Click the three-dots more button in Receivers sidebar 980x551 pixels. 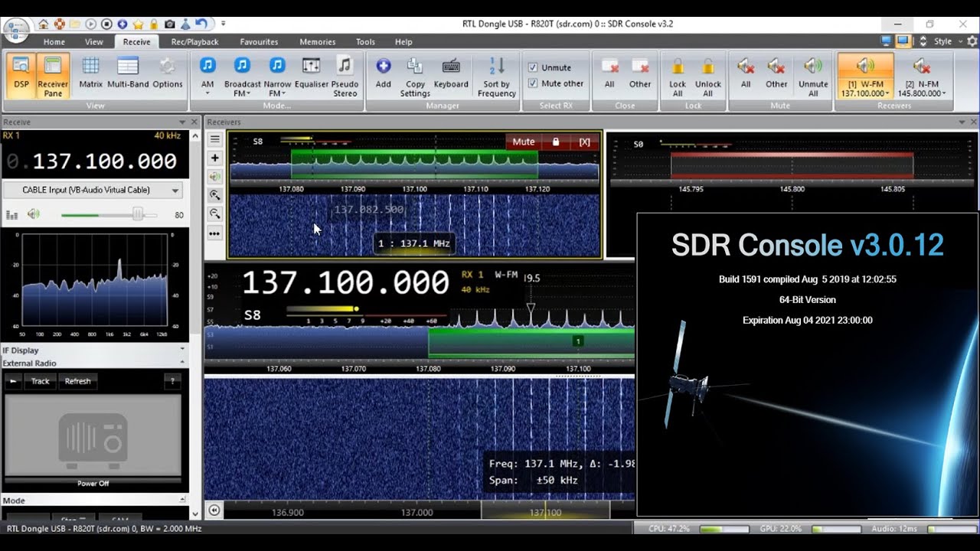[x=215, y=233]
